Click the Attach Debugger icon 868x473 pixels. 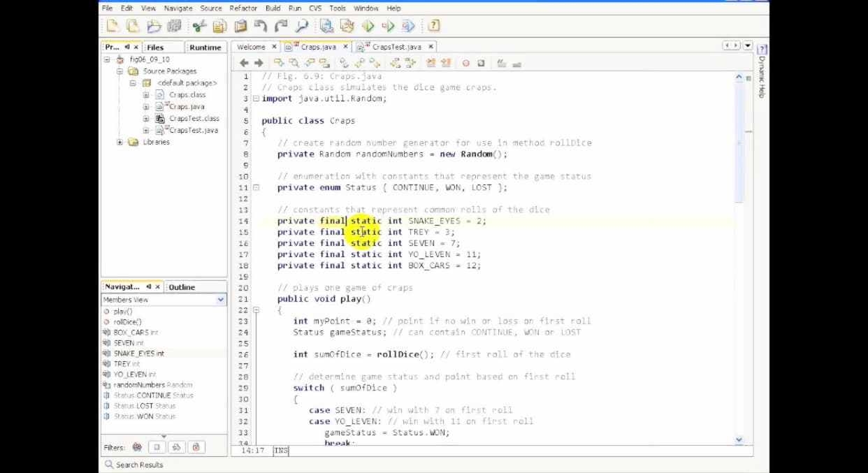point(408,26)
